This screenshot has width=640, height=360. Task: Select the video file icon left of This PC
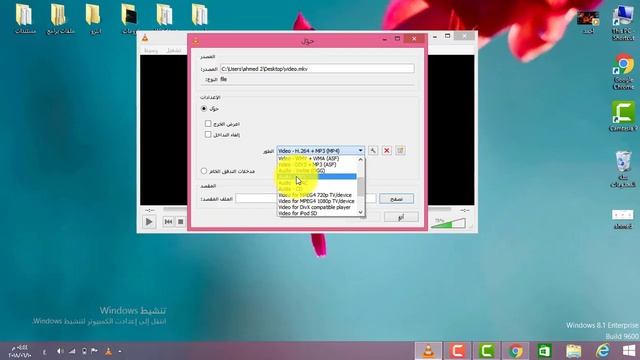tap(588, 21)
